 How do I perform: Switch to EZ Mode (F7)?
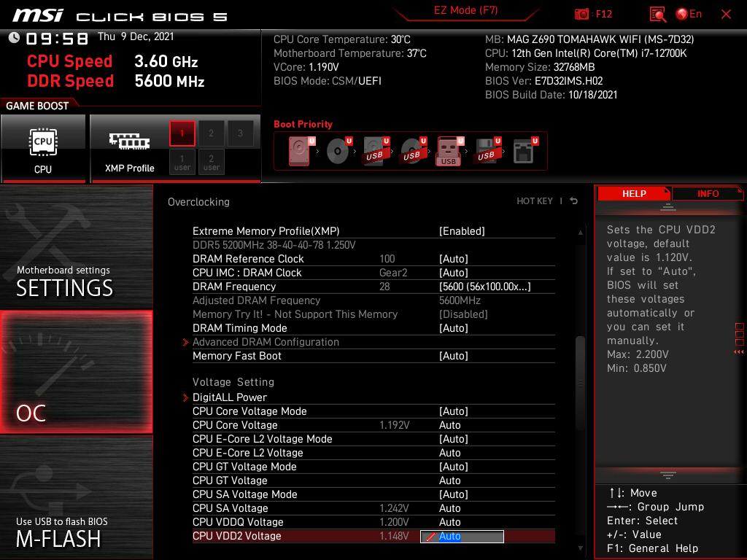465,10
